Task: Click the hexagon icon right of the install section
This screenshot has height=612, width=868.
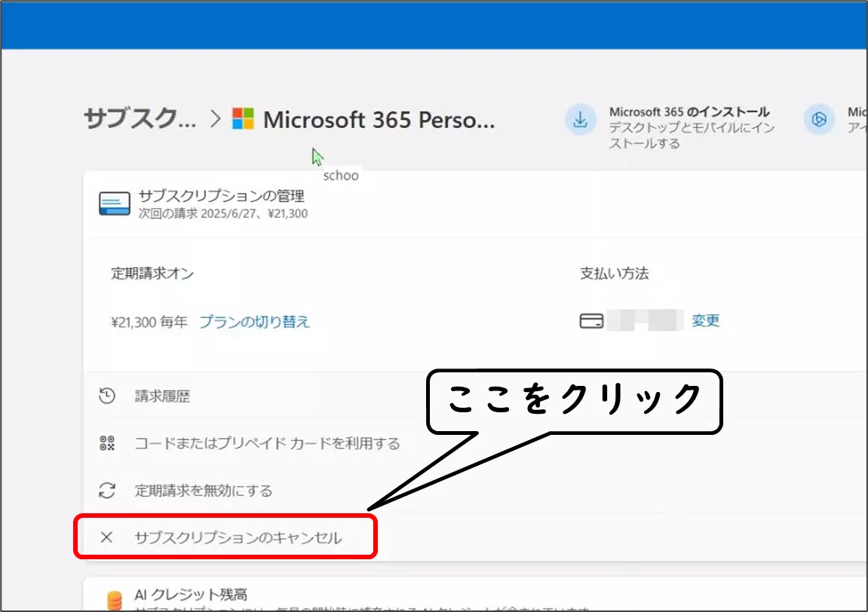Action: tap(818, 120)
